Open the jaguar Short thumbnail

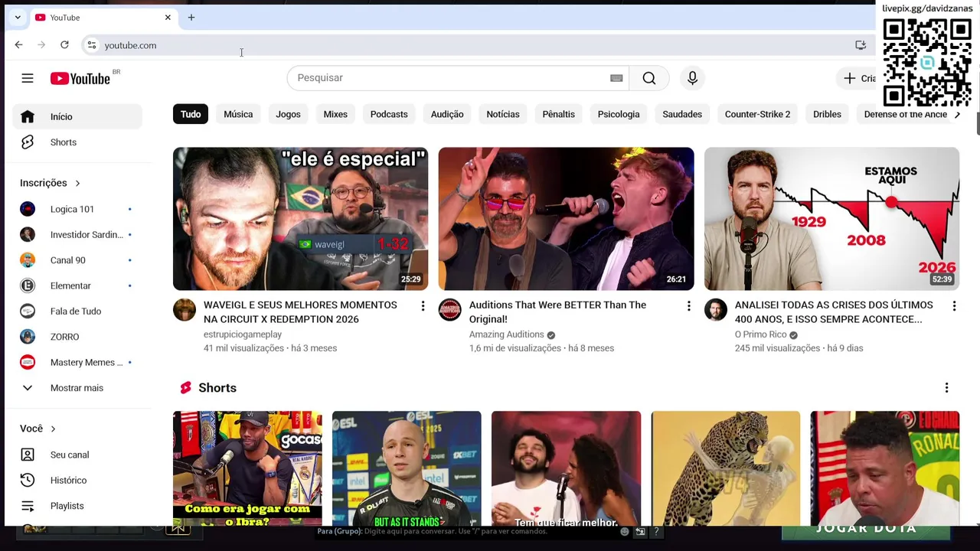(726, 468)
